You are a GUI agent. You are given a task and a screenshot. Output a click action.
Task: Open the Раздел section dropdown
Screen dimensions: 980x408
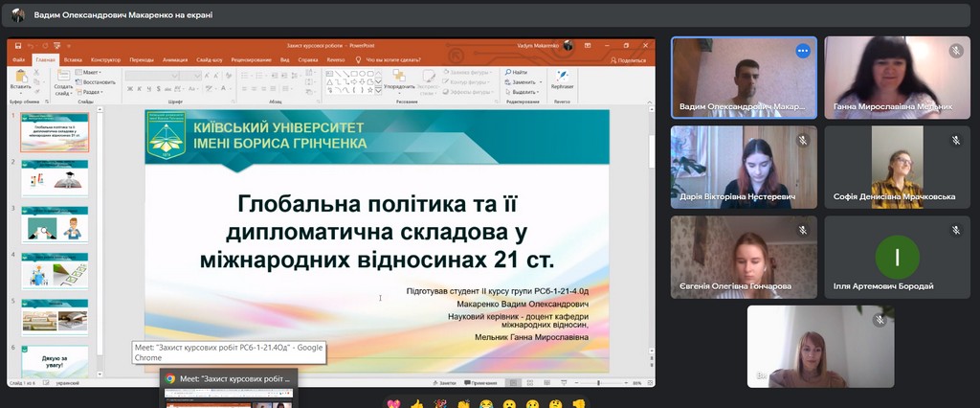[92, 92]
